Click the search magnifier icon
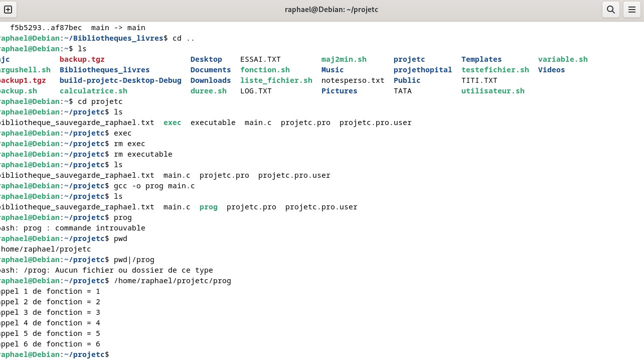This screenshot has width=644, height=360. click(x=610, y=10)
